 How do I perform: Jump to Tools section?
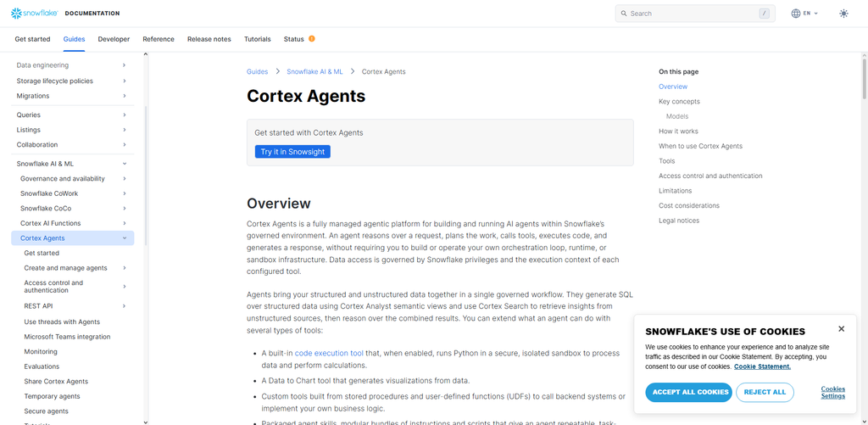pos(666,161)
